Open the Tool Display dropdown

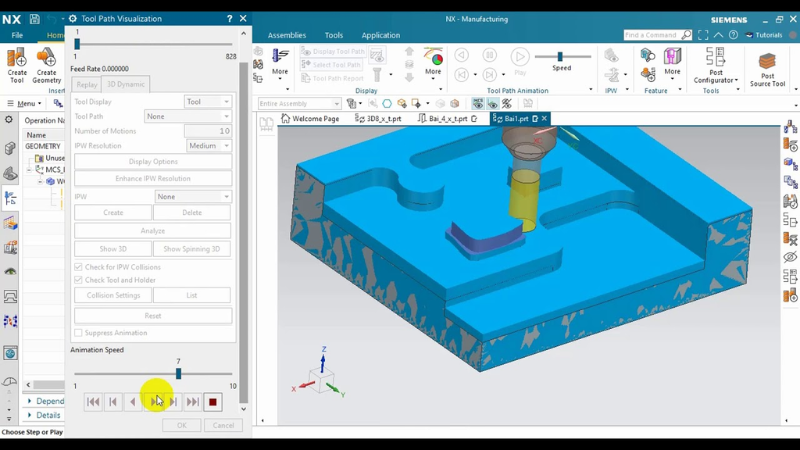pos(207,102)
